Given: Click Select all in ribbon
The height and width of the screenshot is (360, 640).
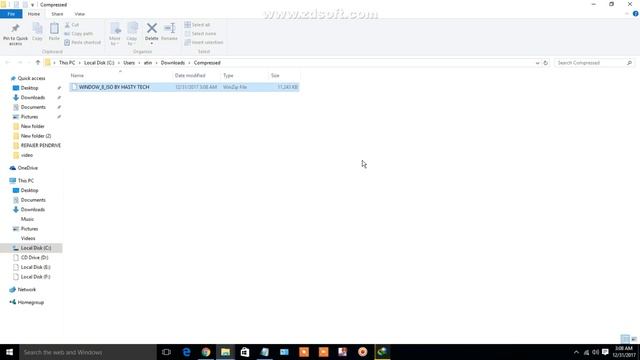Looking at the screenshot, I should pos(197,25).
